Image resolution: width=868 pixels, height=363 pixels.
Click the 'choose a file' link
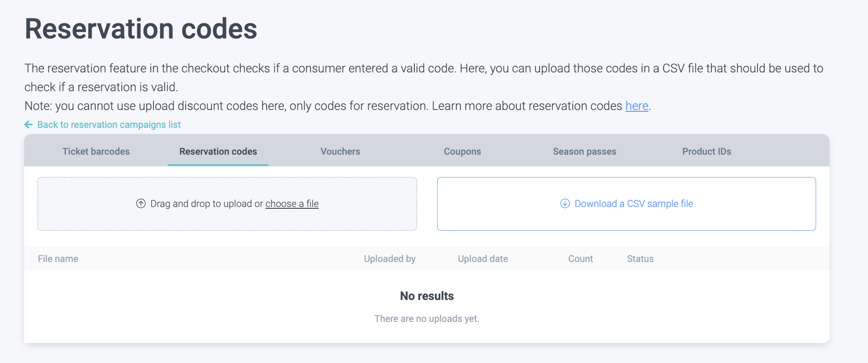tap(292, 204)
